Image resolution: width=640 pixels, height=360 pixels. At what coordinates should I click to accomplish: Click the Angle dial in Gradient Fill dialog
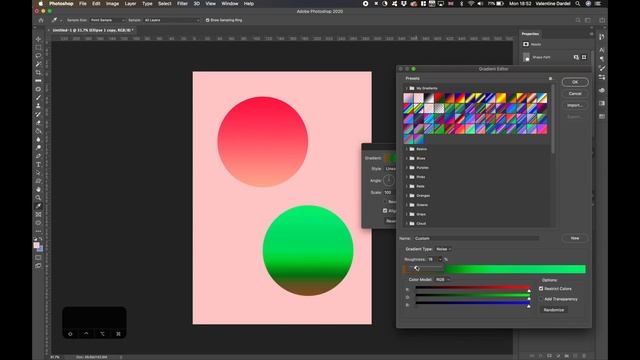pos(389,180)
